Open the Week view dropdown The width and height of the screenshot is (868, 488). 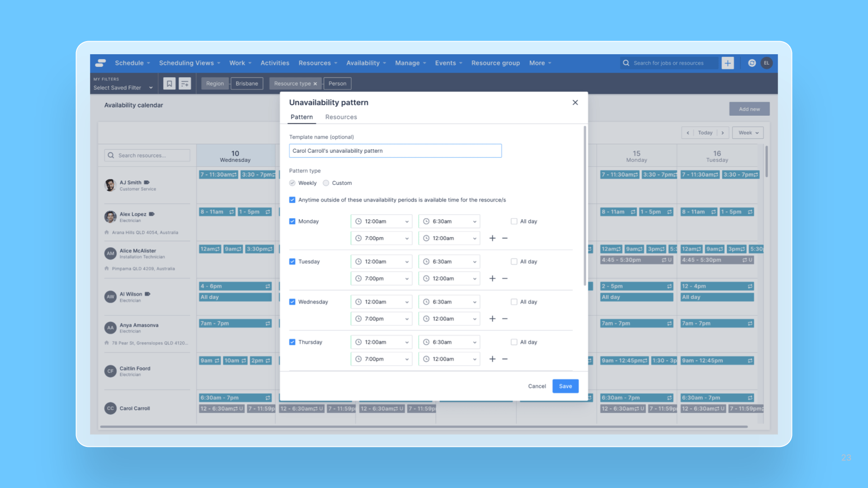click(748, 133)
